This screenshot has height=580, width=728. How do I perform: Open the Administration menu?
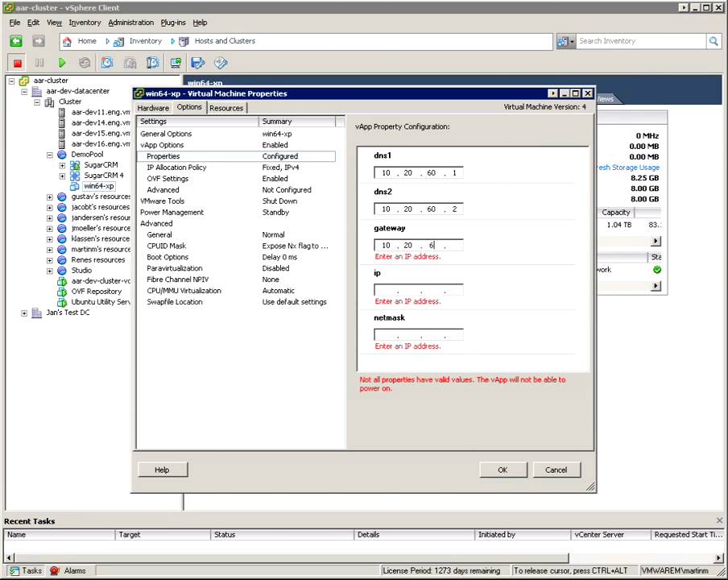[x=130, y=23]
